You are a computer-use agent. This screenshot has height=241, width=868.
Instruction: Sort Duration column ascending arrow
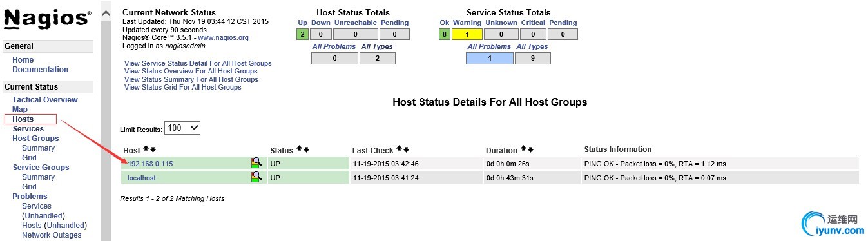pos(523,149)
